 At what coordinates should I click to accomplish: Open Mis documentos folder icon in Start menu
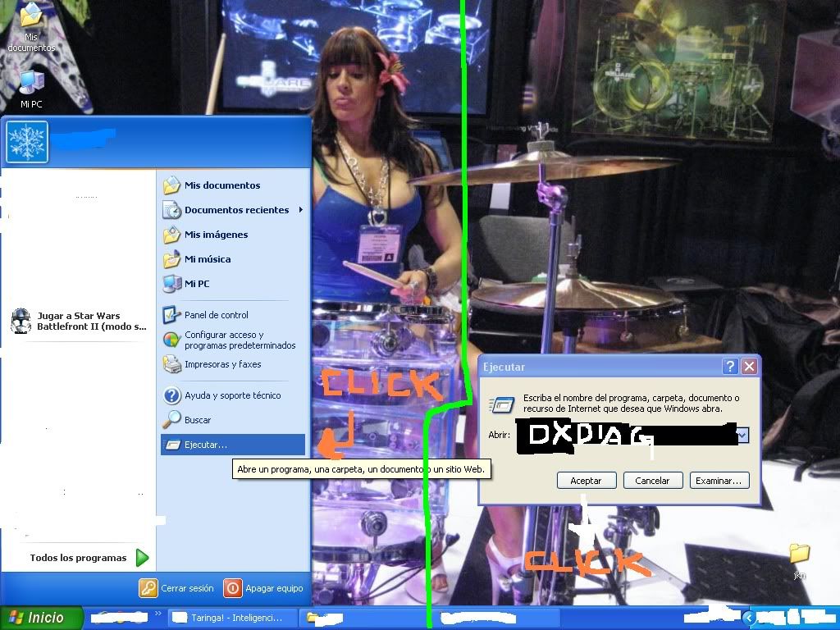(171, 185)
